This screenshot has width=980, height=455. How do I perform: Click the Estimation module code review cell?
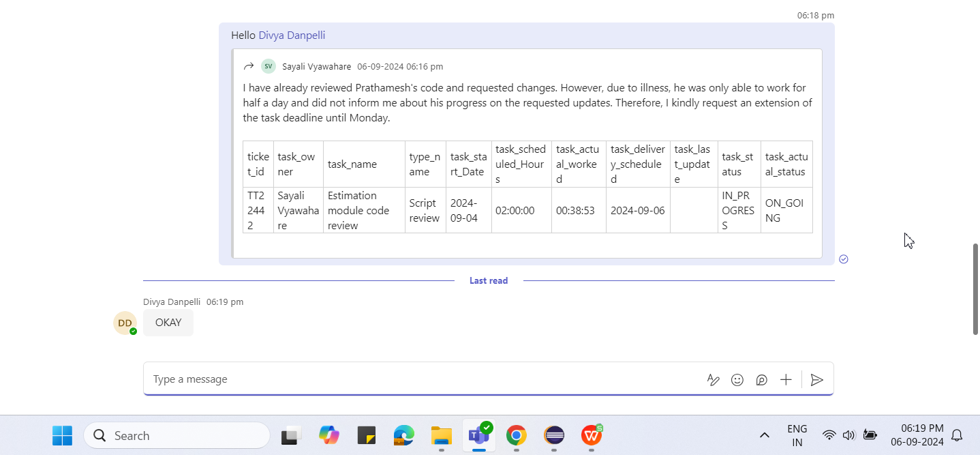(364, 210)
